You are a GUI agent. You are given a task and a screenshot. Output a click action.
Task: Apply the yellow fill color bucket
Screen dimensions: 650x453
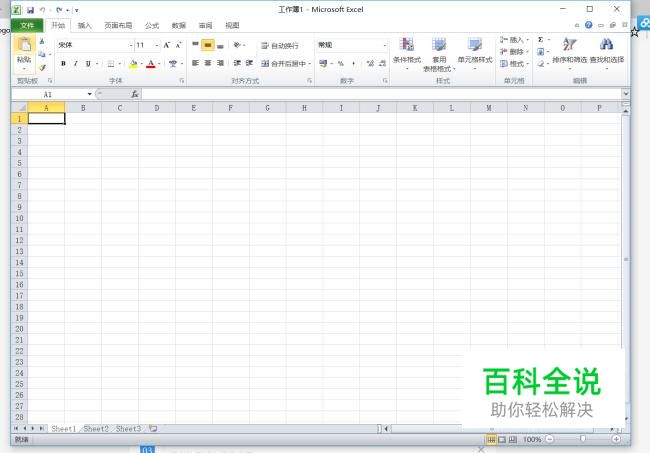[x=133, y=63]
